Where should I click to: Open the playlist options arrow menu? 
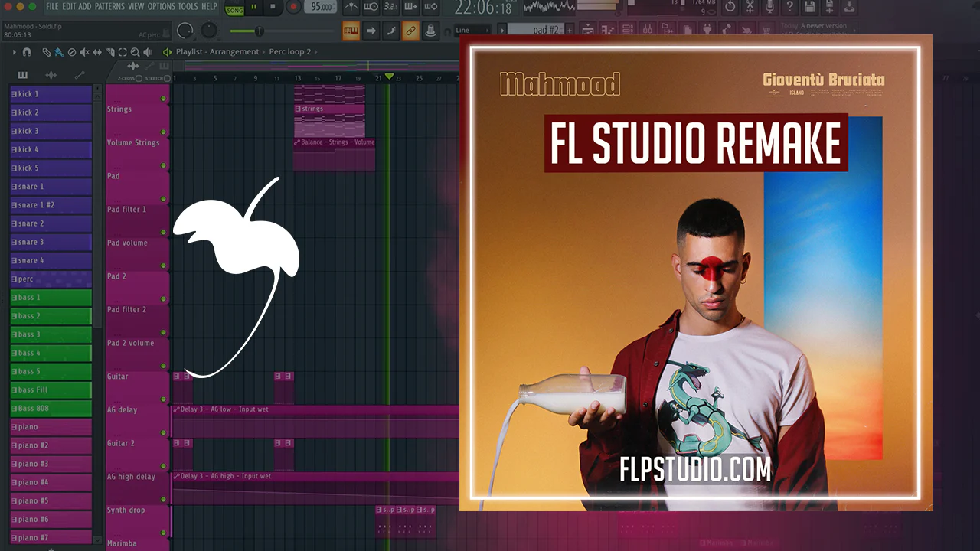click(x=14, y=52)
